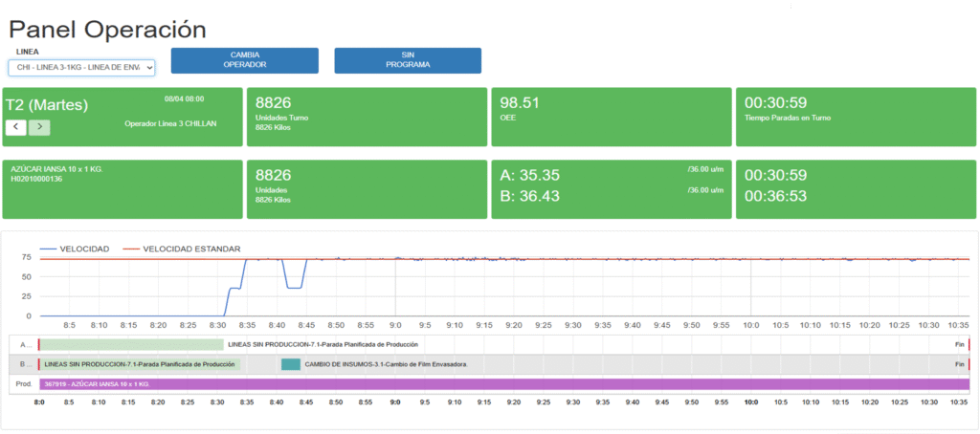
Task: Click the A/B speed values card
Action: coord(610,189)
